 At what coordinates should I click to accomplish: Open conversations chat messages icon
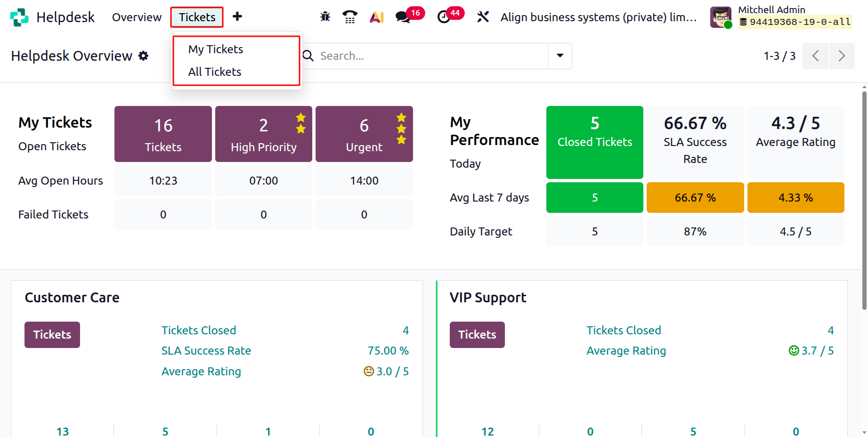(403, 17)
